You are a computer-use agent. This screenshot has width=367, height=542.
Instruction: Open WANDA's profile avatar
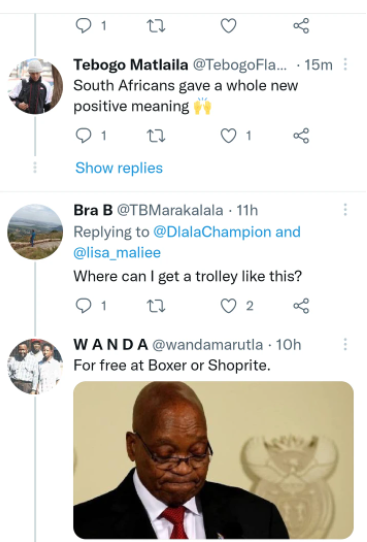(35, 366)
